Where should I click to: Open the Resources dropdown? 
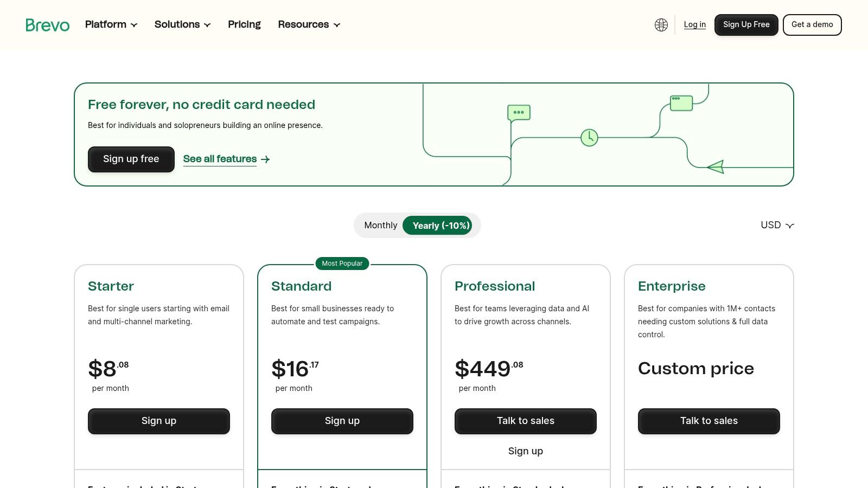(x=309, y=25)
